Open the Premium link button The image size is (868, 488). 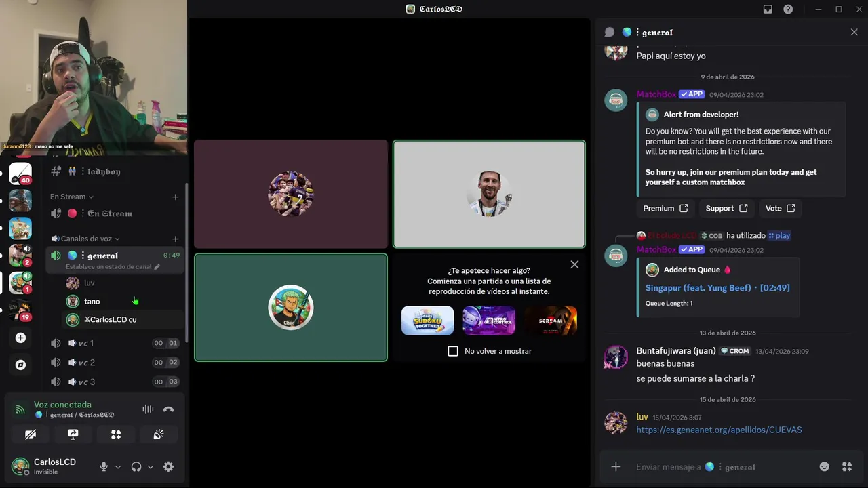pyautogui.click(x=665, y=208)
